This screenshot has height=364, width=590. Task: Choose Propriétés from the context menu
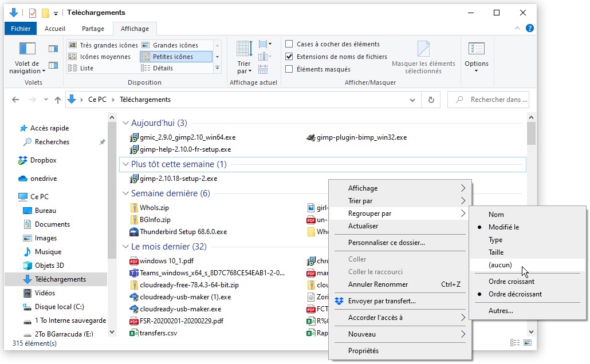[x=363, y=351]
